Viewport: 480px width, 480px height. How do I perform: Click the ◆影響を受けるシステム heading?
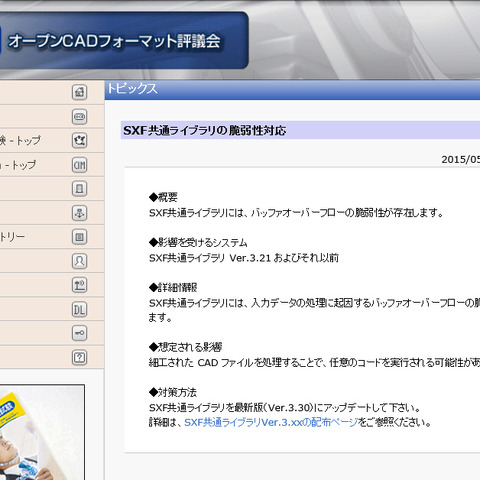tap(198, 242)
